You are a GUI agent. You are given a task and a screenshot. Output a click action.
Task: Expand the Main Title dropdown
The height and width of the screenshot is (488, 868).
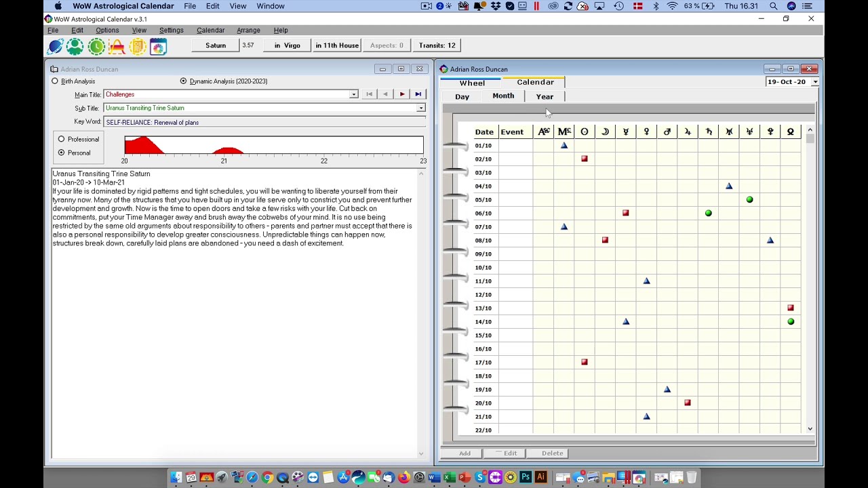tap(353, 94)
